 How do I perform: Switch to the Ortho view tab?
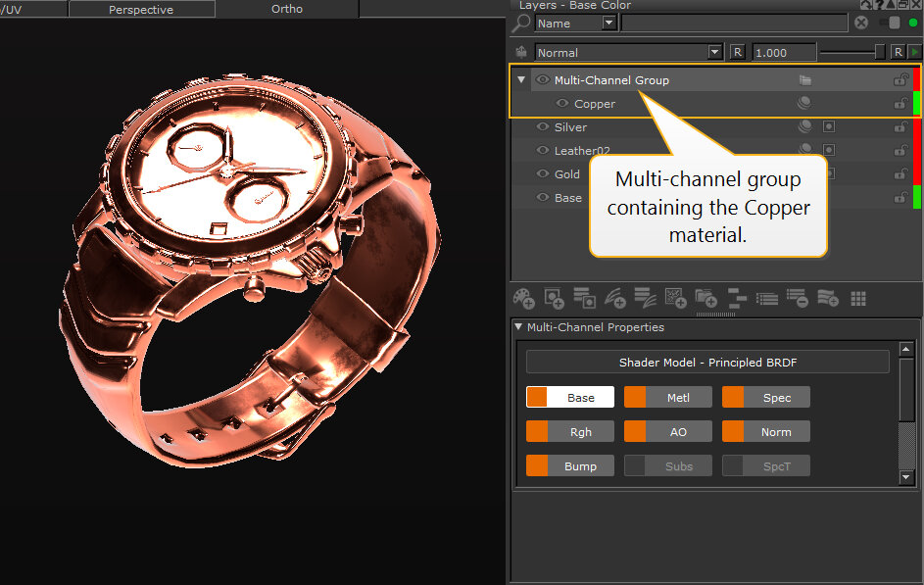(286, 9)
